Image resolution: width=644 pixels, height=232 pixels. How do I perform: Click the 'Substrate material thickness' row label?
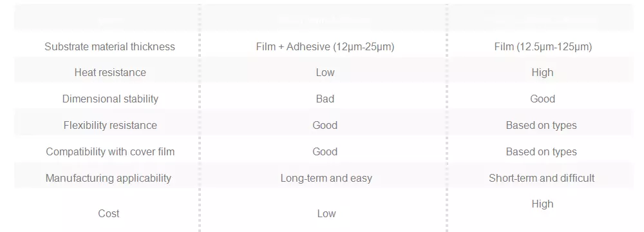tap(109, 46)
